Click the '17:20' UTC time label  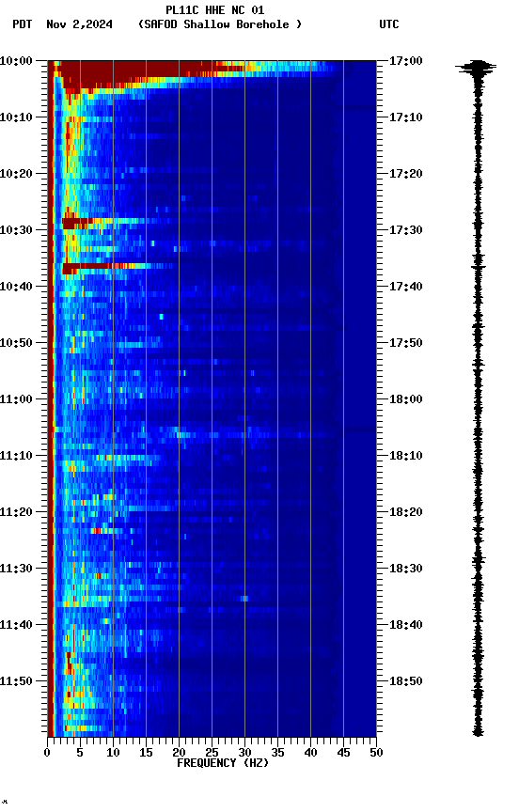click(x=406, y=174)
